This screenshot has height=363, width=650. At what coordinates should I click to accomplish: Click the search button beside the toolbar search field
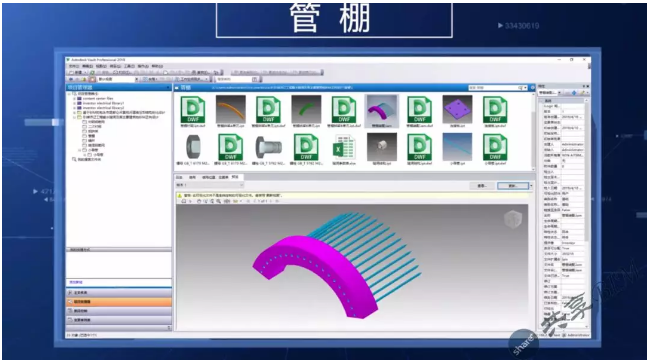(x=255, y=79)
